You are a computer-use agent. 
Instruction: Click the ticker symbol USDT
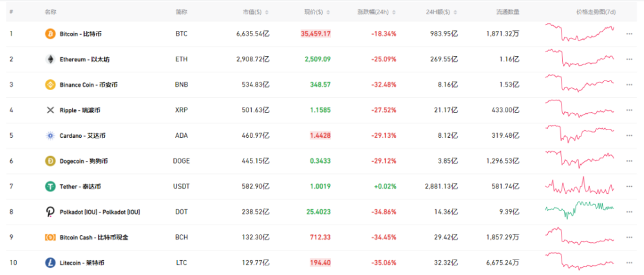[181, 187]
